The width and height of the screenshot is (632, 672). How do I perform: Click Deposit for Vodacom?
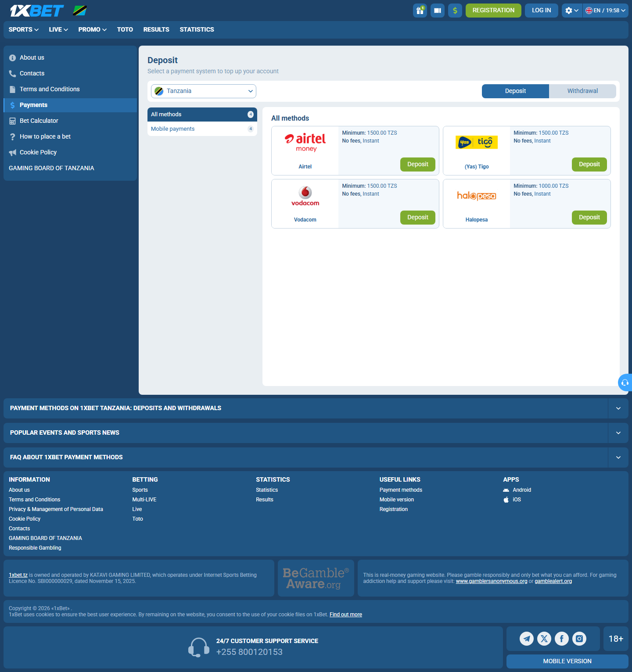point(418,218)
